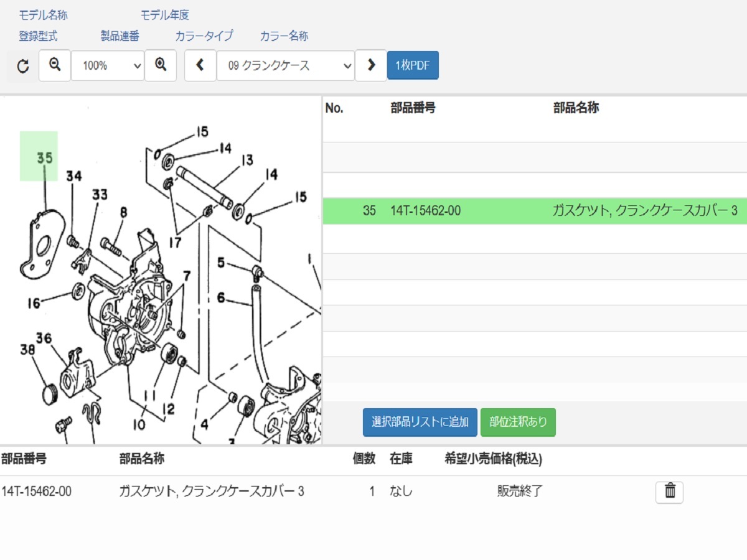The image size is (747, 560).
Task: Open the 登録型式 link
Action: click(38, 36)
